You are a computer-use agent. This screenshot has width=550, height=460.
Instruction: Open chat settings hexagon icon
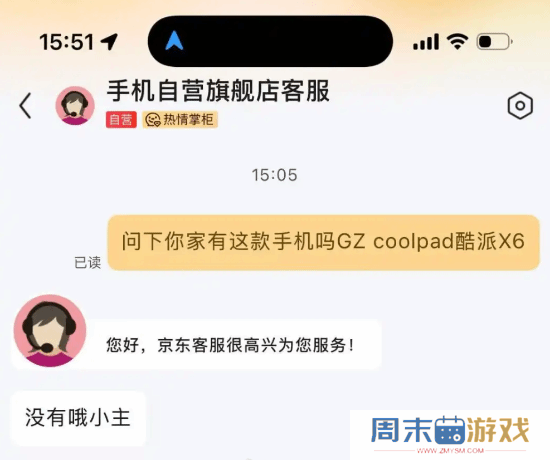pos(520,106)
